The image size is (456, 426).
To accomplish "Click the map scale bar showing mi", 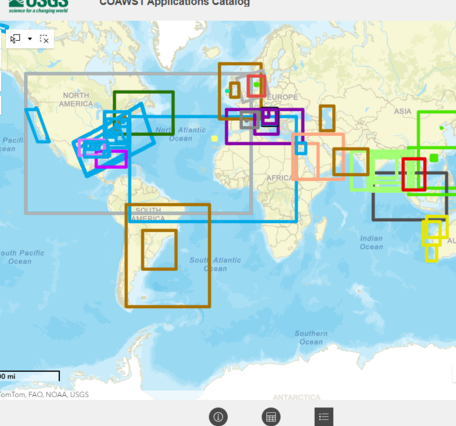I will coord(30,376).
